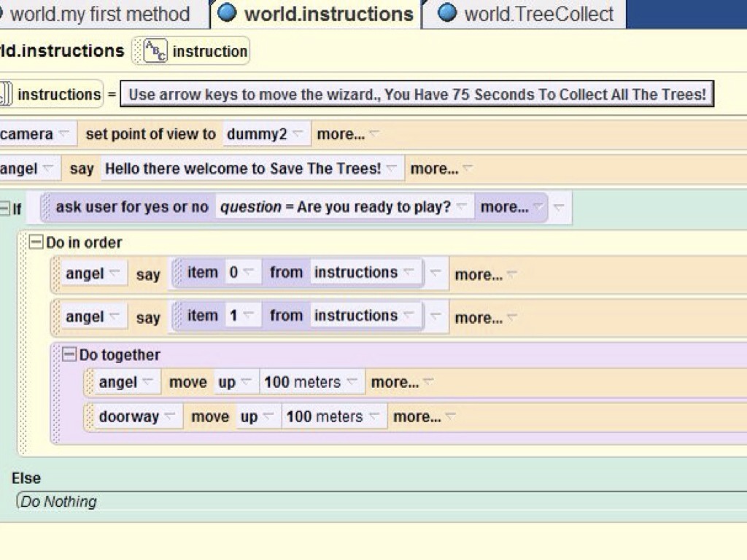Change angel move direction 'up' dropdown
This screenshot has height=560, width=747.
(246, 383)
